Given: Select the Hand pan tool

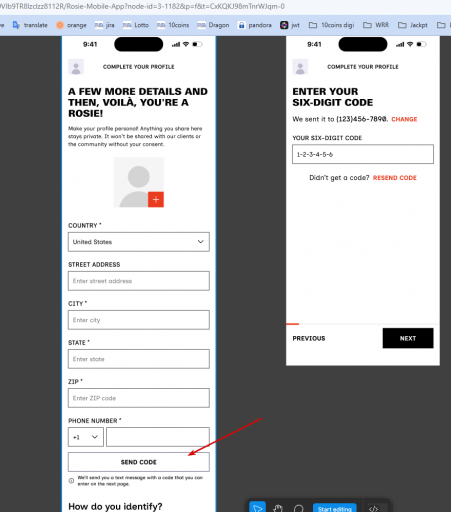Looking at the screenshot, I should (x=278, y=508).
